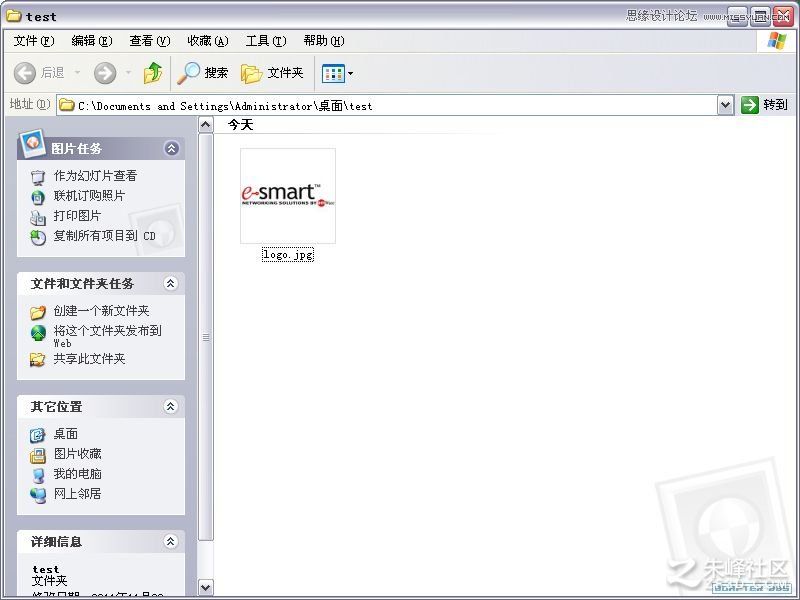Collapse the 文件和文件夹任务 panel
The width and height of the screenshot is (800, 600).
pos(170,284)
